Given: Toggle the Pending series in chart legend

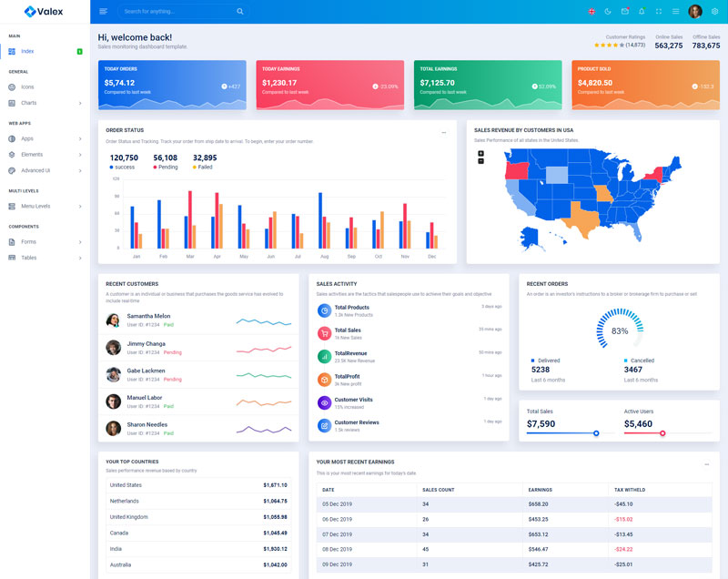Looking at the screenshot, I should [x=165, y=168].
